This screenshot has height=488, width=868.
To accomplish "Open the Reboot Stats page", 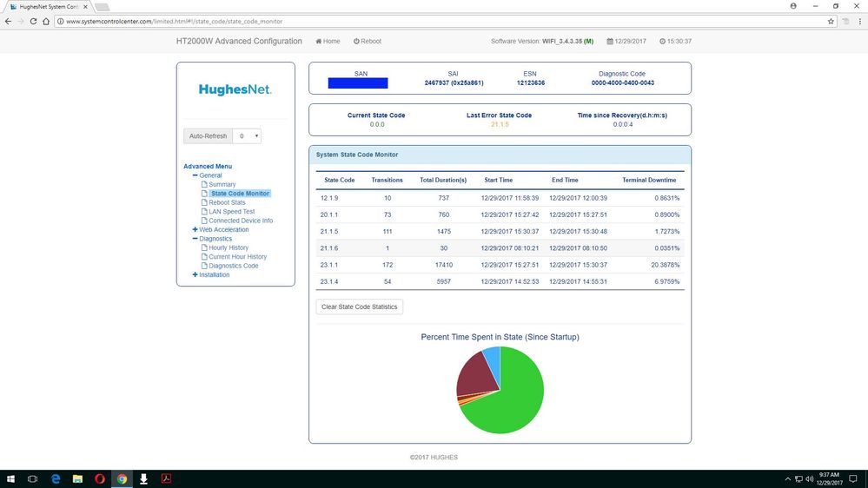I will [x=227, y=203].
